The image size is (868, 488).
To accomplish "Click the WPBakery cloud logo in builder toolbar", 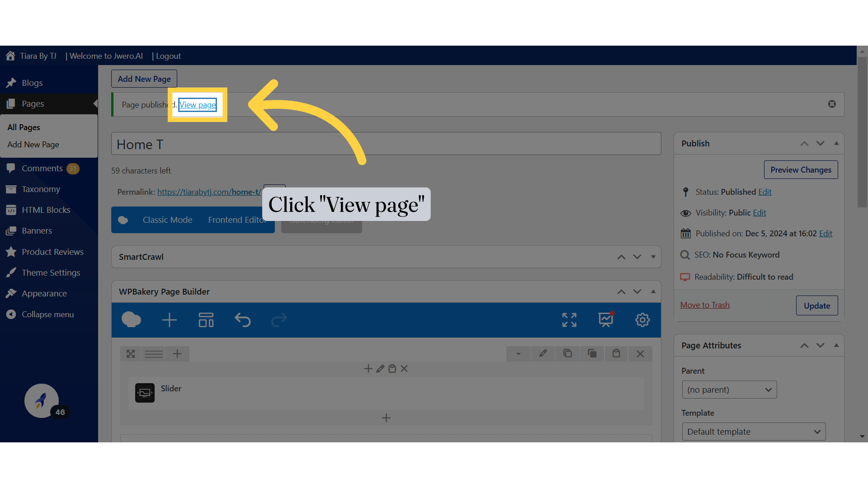I will pos(131,320).
